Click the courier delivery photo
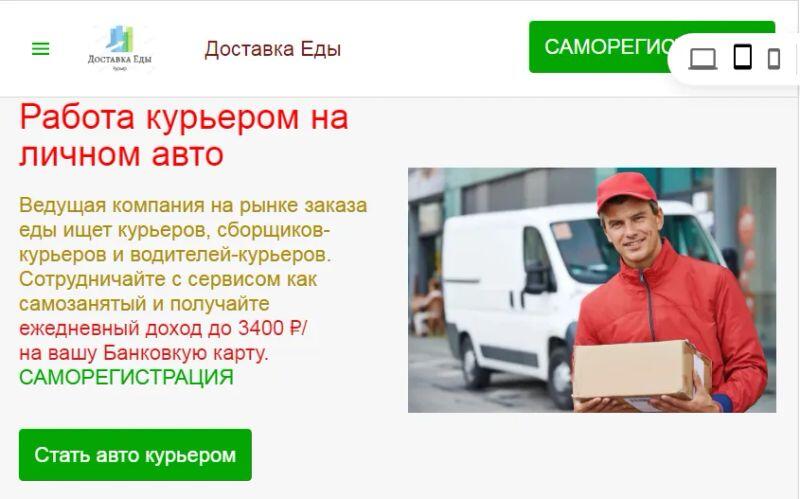 tap(592, 290)
